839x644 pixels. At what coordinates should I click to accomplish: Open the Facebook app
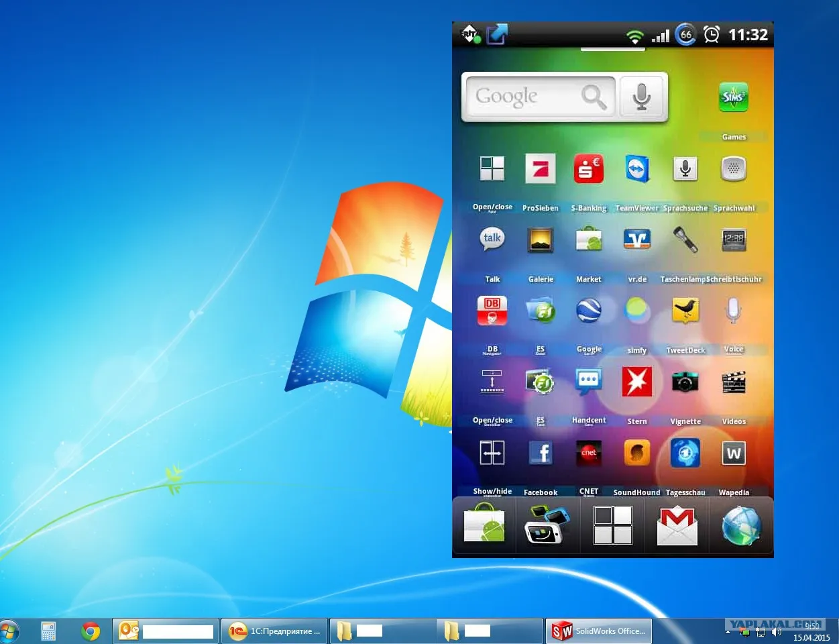click(x=541, y=453)
